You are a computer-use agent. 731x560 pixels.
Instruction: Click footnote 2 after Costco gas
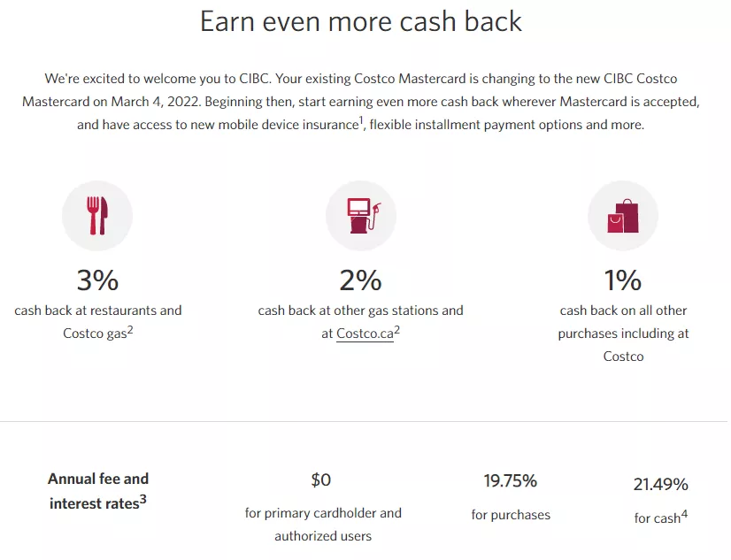pyautogui.click(x=130, y=330)
